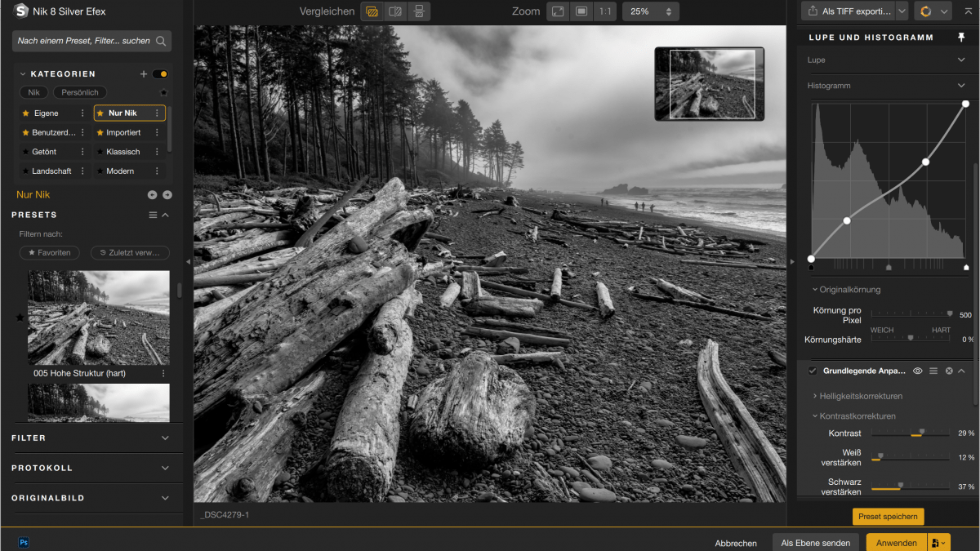980x551 pixels.
Task: Select the Landschaft category
Action: [x=51, y=171]
